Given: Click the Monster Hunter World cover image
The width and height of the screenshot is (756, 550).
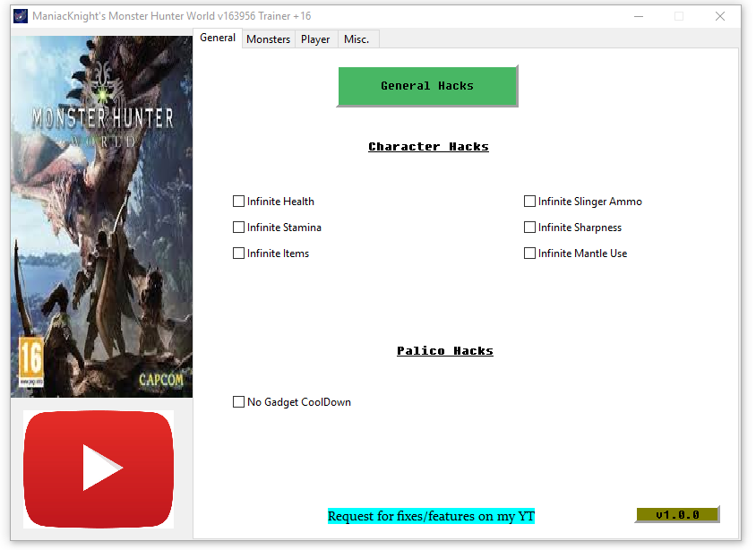Looking at the screenshot, I should pyautogui.click(x=102, y=217).
